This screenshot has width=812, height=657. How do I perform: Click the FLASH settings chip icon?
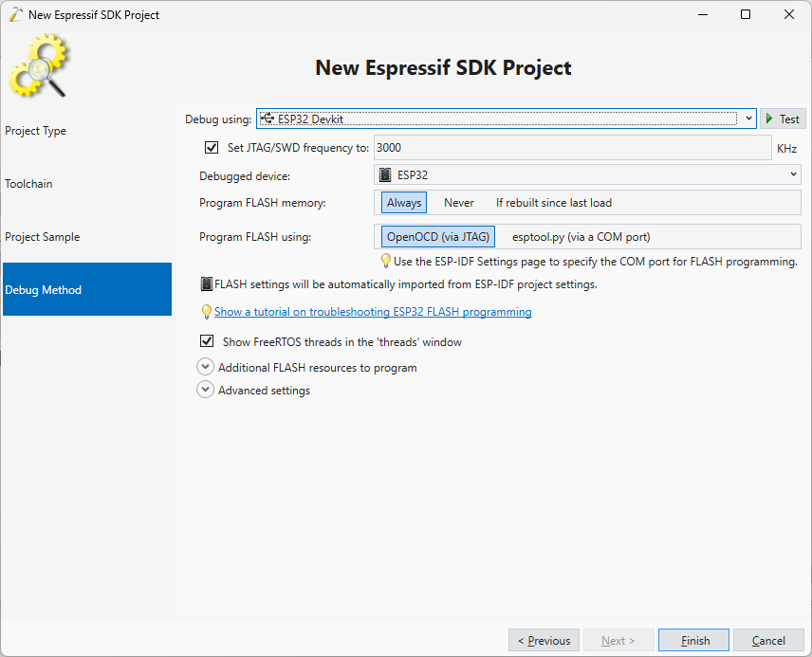click(x=206, y=284)
